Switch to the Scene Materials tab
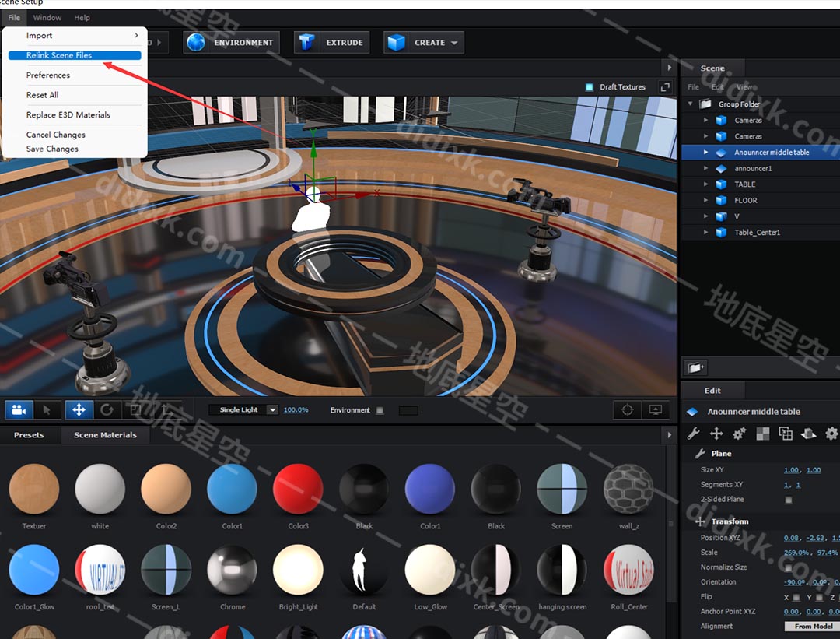Image resolution: width=840 pixels, height=639 pixels. (x=105, y=435)
